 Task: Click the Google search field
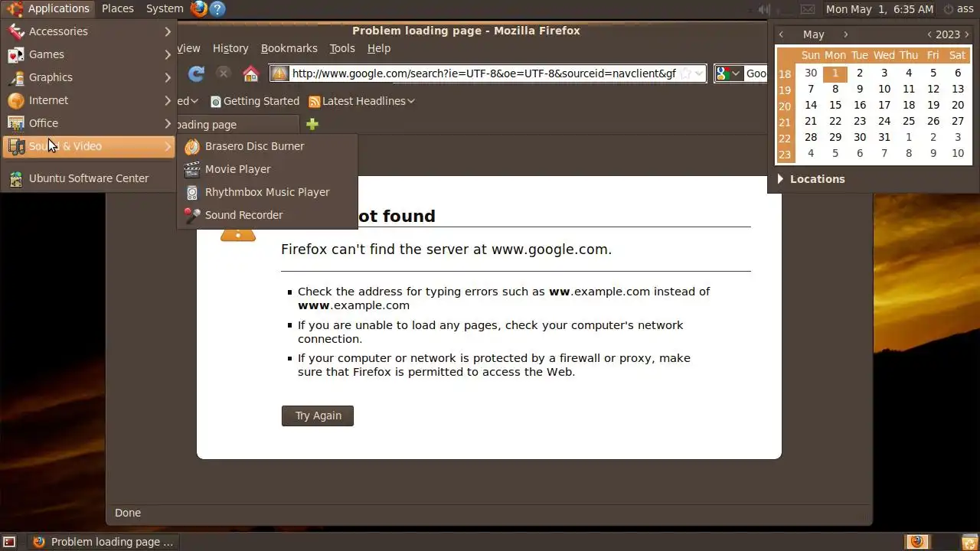[x=756, y=73]
